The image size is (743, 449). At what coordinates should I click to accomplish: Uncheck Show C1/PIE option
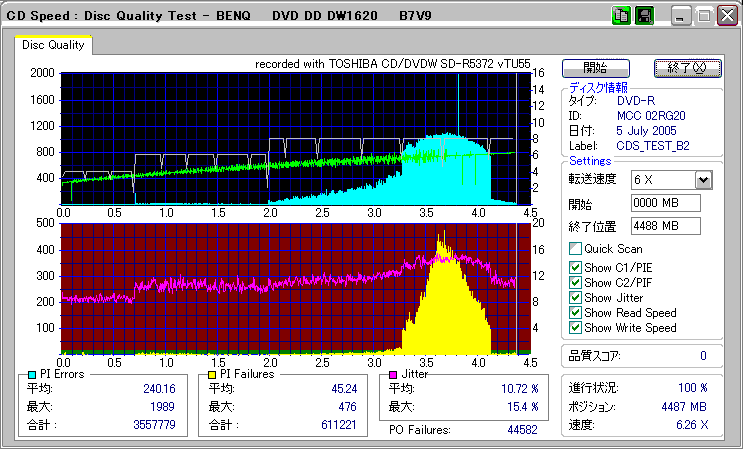(x=575, y=267)
